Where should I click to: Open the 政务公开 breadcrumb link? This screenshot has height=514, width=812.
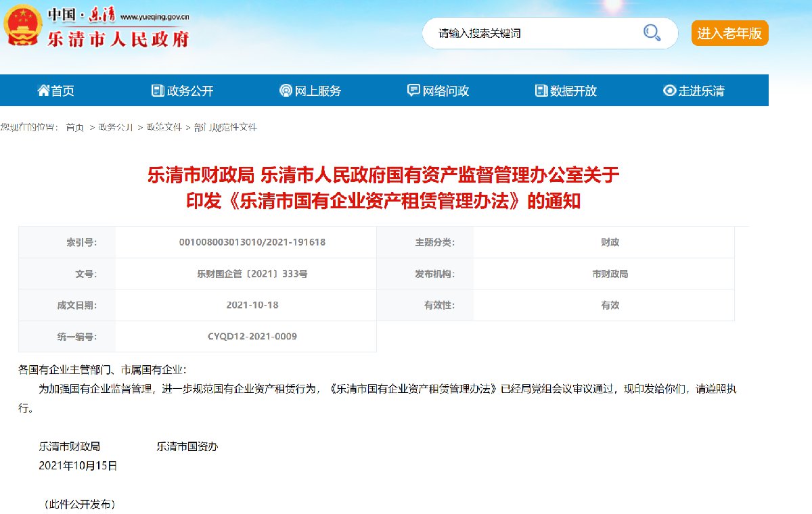pos(116,127)
